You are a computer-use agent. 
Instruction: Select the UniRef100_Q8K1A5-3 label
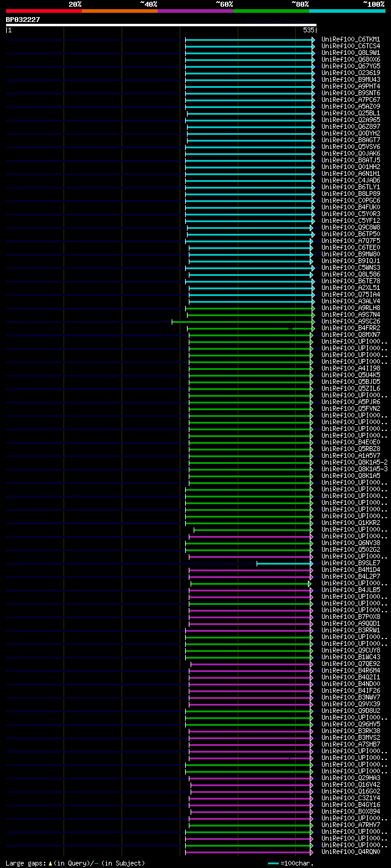click(x=354, y=469)
